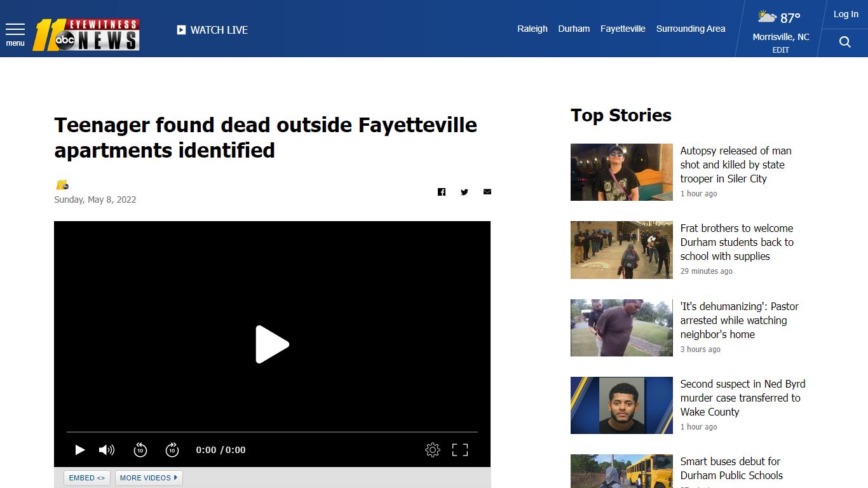Rewind video 10 seconds

point(140,450)
